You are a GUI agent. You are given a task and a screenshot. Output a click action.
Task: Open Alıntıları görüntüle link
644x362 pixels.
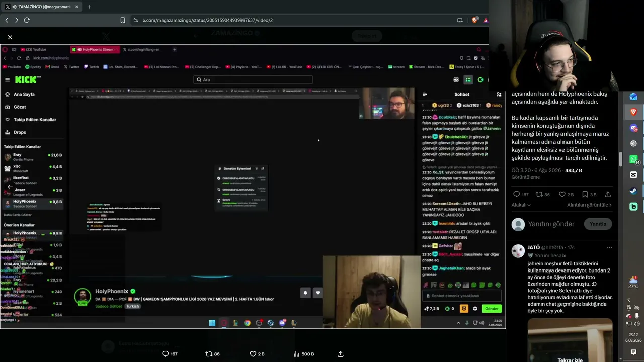(x=589, y=205)
